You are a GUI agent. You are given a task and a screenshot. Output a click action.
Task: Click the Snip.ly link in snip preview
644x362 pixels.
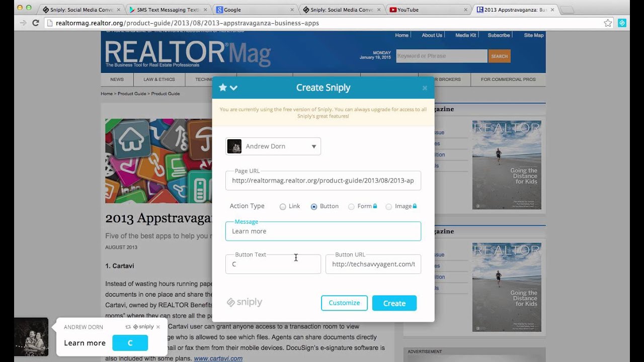(x=143, y=327)
